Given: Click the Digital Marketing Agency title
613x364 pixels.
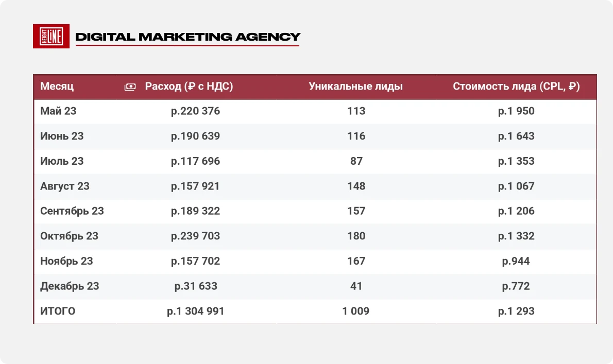Looking at the screenshot, I should pyautogui.click(x=188, y=37).
